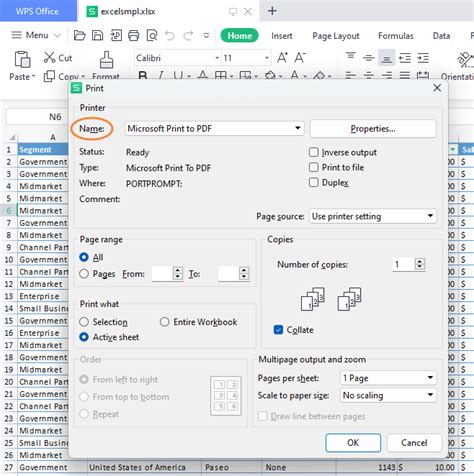
Task: Click the Orientation icon in ribbon
Action: (465, 60)
